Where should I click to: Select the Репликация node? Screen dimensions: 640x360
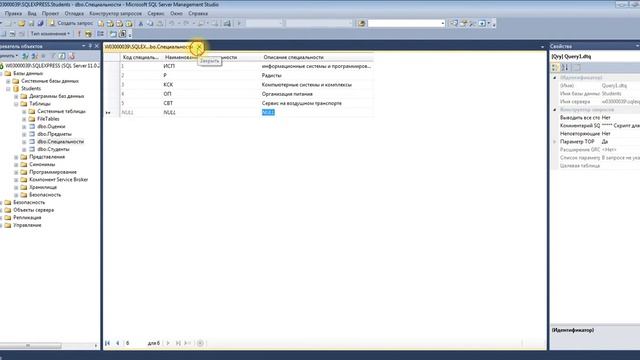[27, 218]
